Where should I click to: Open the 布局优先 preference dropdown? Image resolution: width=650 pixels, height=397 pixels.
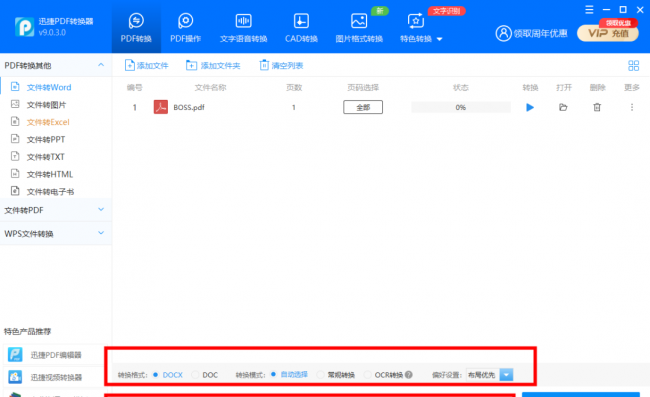pyautogui.click(x=490, y=375)
